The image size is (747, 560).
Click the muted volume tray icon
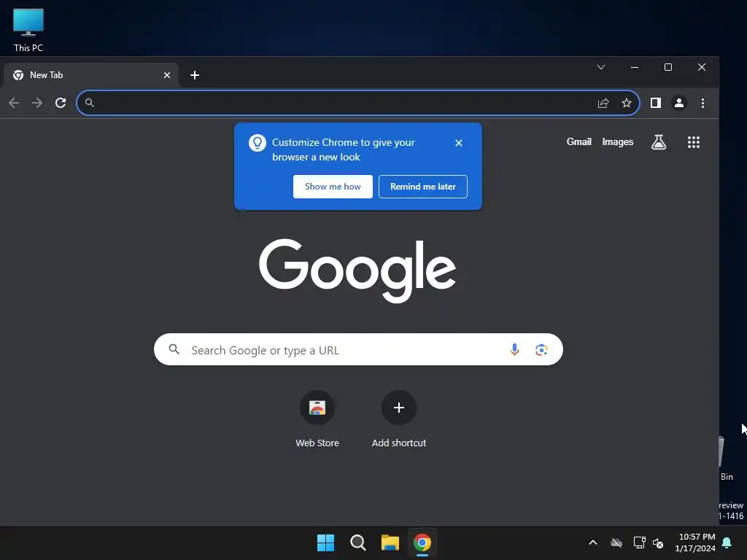coord(658,542)
